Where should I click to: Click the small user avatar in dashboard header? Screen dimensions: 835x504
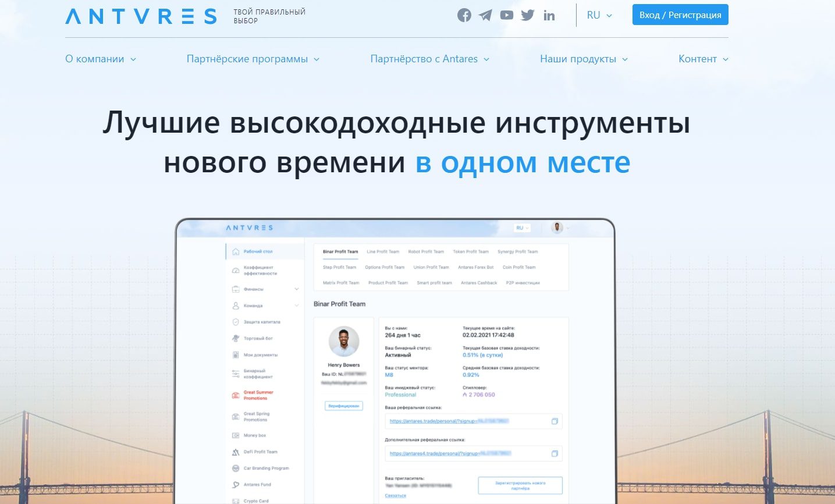(x=557, y=228)
